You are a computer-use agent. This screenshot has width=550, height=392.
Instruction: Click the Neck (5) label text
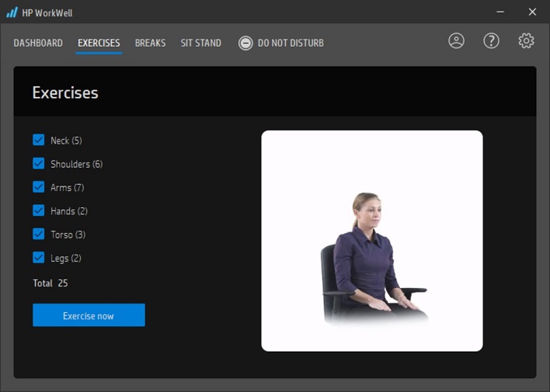66,140
